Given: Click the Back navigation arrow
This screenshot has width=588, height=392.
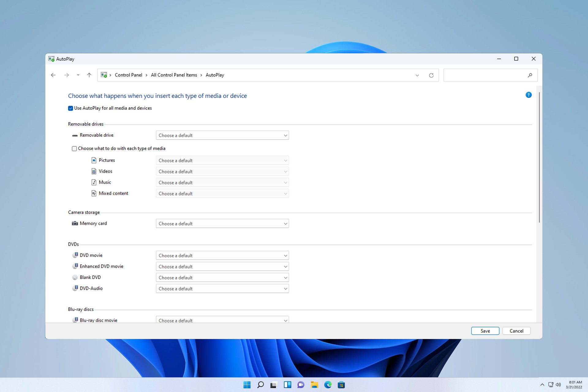Looking at the screenshot, I should tap(53, 75).
